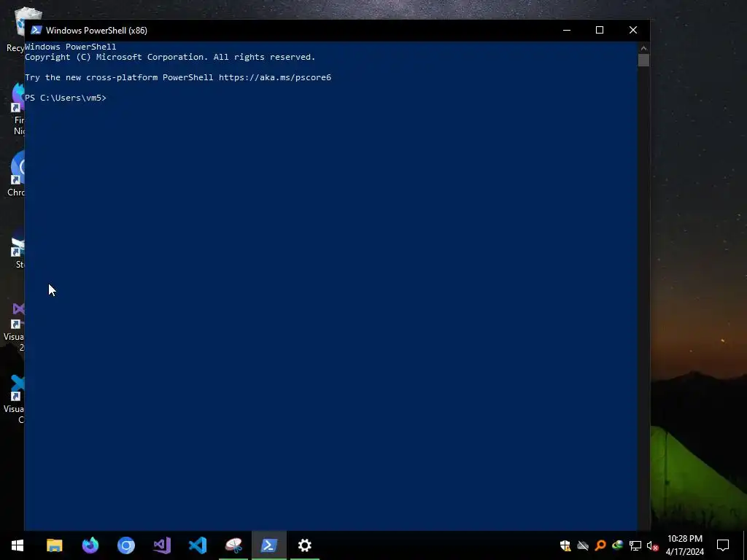Select the PowerShell taskbar button
Viewport: 747px width, 560px height.
[269, 545]
